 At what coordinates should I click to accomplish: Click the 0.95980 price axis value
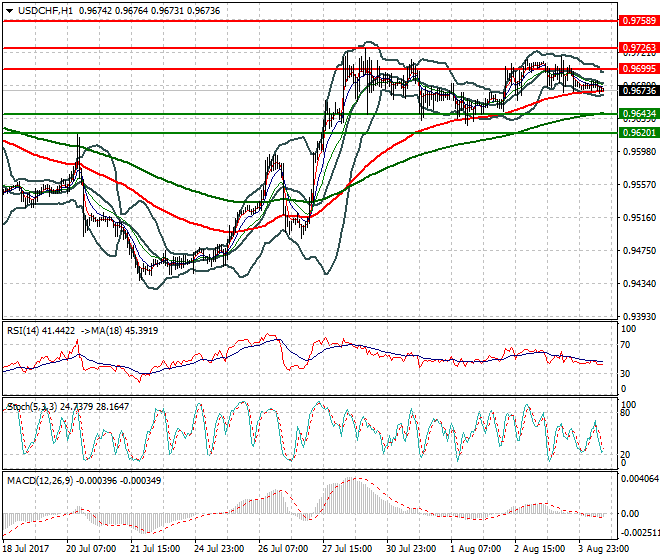pos(639,151)
